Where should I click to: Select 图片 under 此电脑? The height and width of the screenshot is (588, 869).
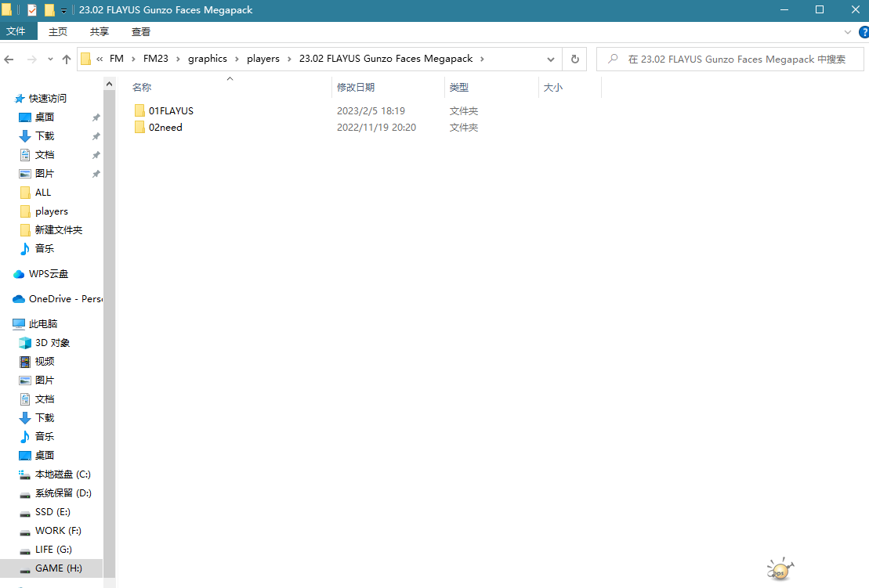click(45, 381)
